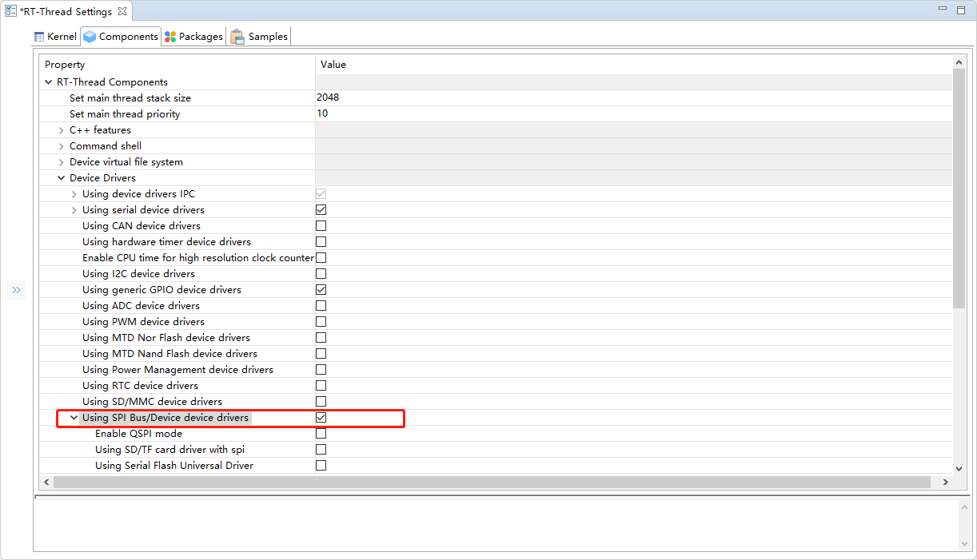Collapse the RT-Thread Components tree node

pos(49,82)
